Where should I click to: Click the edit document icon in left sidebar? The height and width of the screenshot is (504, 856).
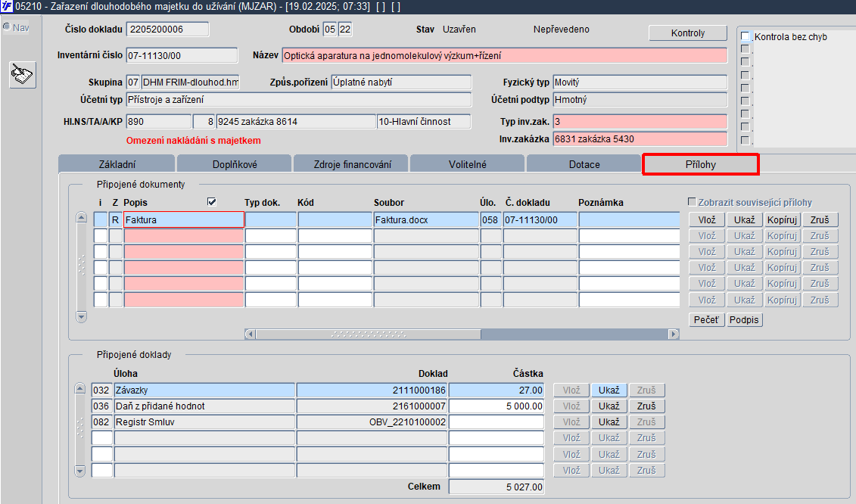[23, 75]
